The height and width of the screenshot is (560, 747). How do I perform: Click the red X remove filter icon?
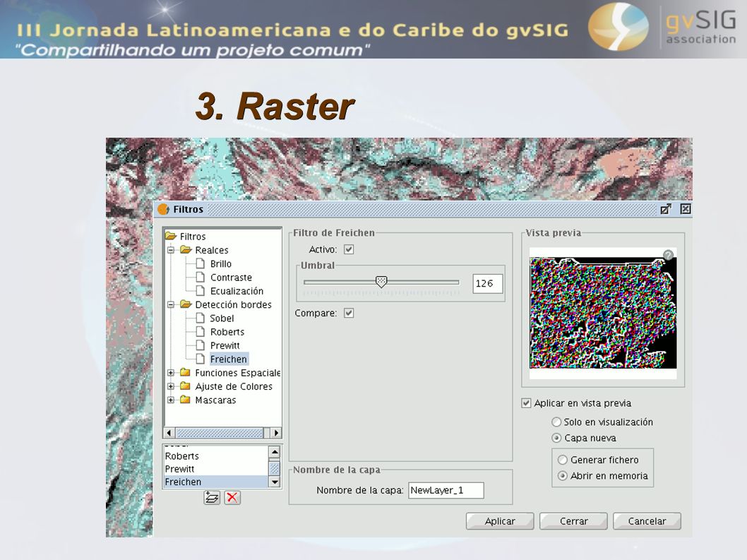(232, 498)
